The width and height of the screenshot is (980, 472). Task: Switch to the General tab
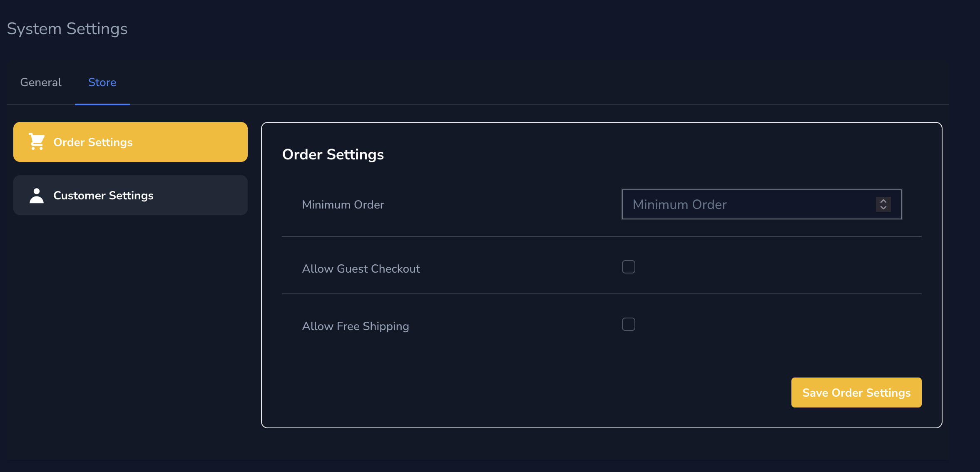(41, 82)
